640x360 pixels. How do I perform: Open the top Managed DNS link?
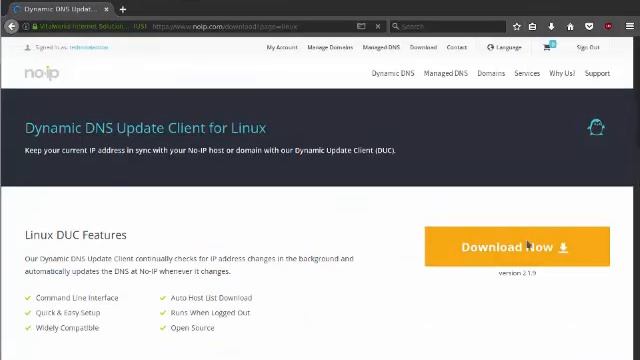click(381, 47)
